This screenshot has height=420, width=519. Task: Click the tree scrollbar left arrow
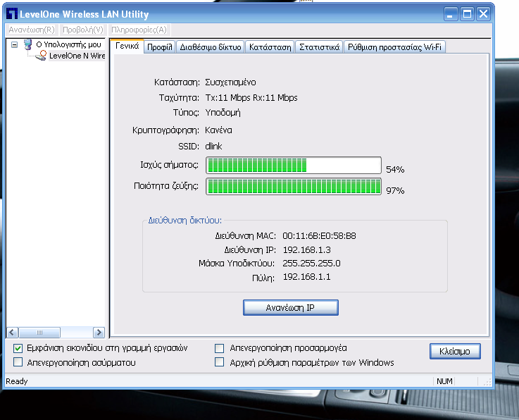(13, 332)
